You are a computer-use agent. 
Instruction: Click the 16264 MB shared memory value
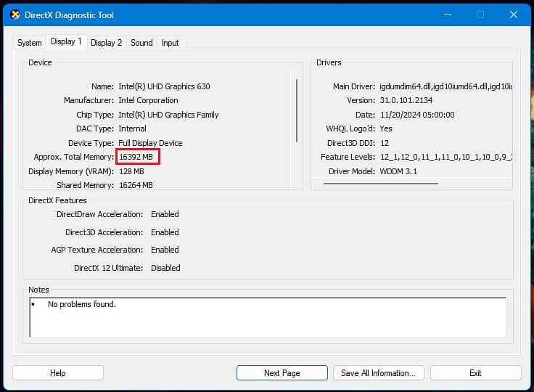coord(136,185)
